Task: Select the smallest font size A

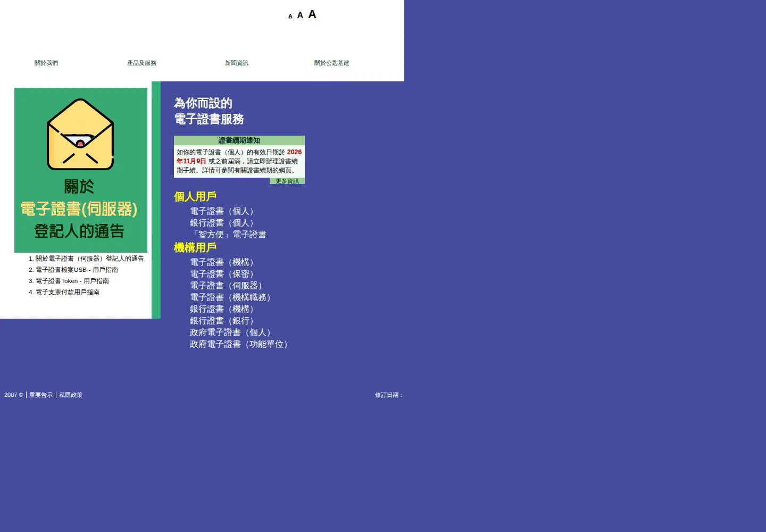Action: 290,16
